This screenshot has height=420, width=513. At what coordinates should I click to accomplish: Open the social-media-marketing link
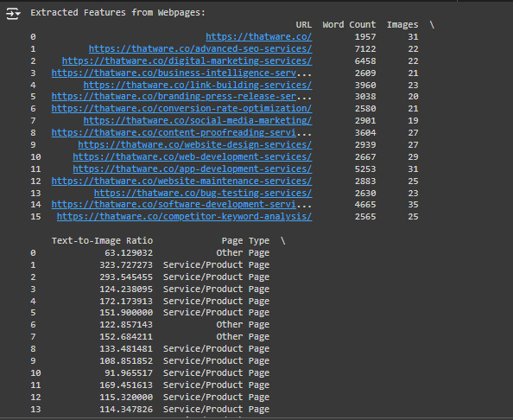198,121
